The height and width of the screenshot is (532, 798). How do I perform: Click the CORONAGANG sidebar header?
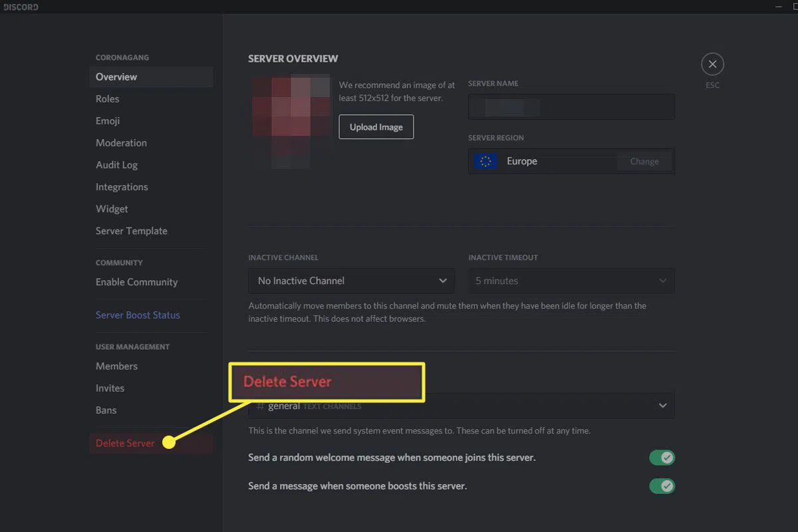(122, 58)
